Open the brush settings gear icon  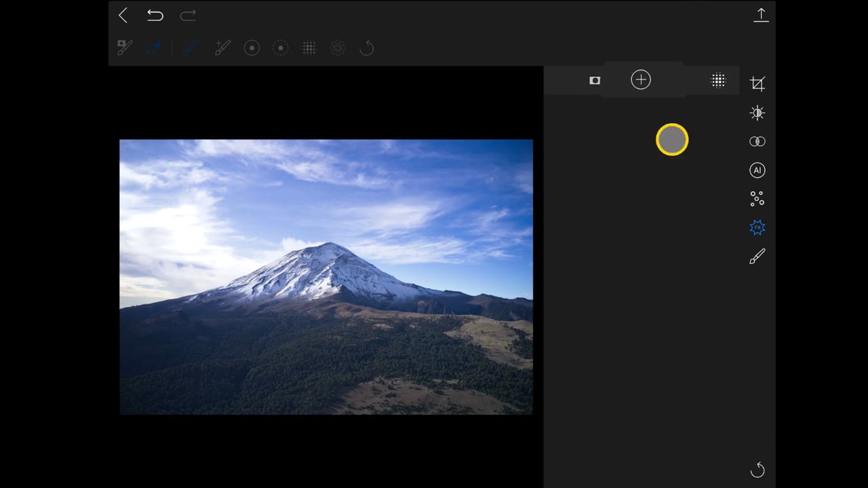(338, 48)
